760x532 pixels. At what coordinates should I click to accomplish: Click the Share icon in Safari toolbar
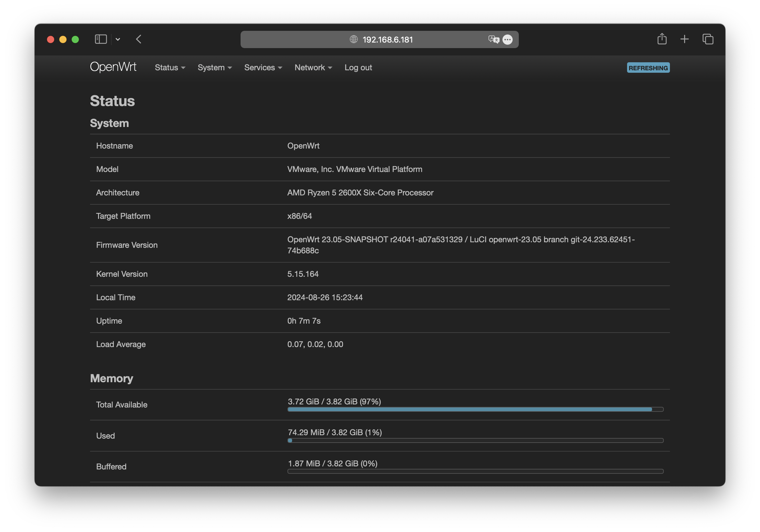click(x=662, y=39)
